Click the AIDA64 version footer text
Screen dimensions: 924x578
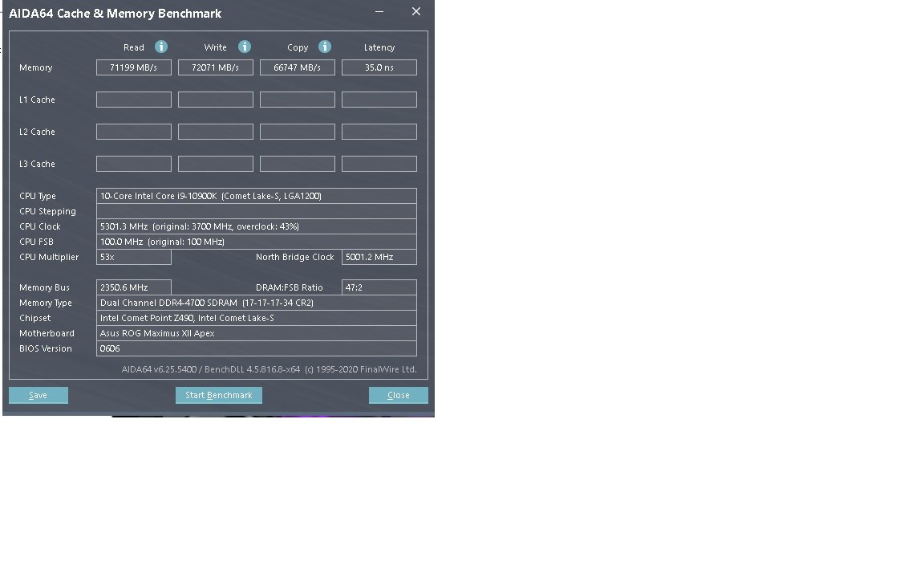coord(269,369)
